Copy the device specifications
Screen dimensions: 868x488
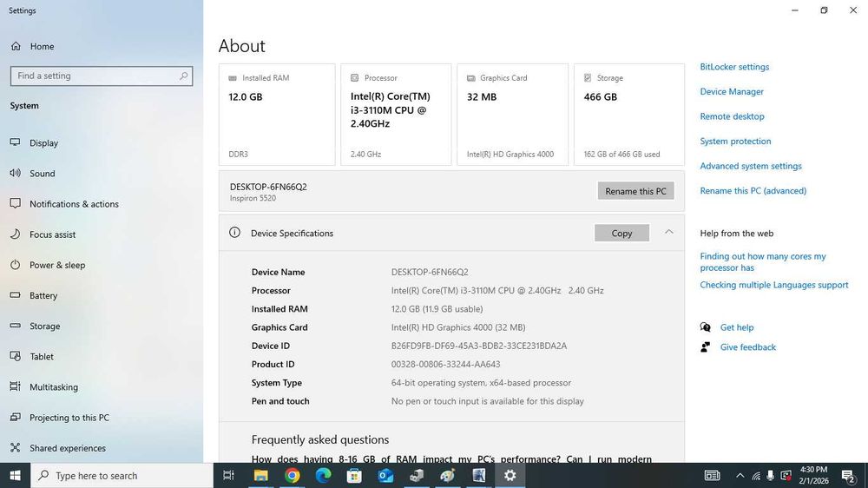pyautogui.click(x=621, y=234)
